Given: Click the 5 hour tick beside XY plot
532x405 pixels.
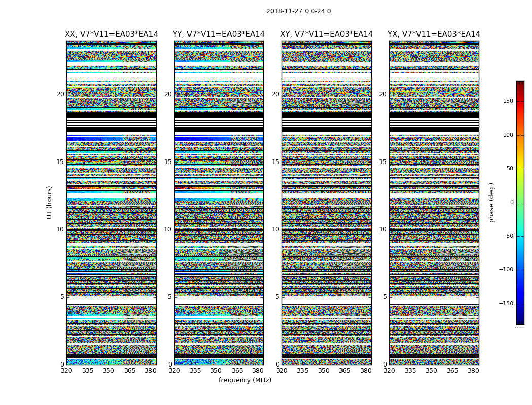Looking at the screenshot, I should (277, 297).
